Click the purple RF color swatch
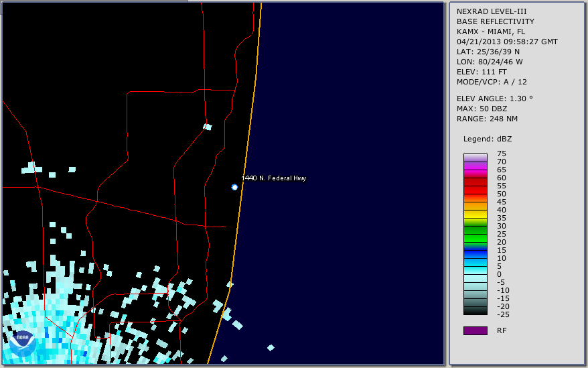 [475, 330]
